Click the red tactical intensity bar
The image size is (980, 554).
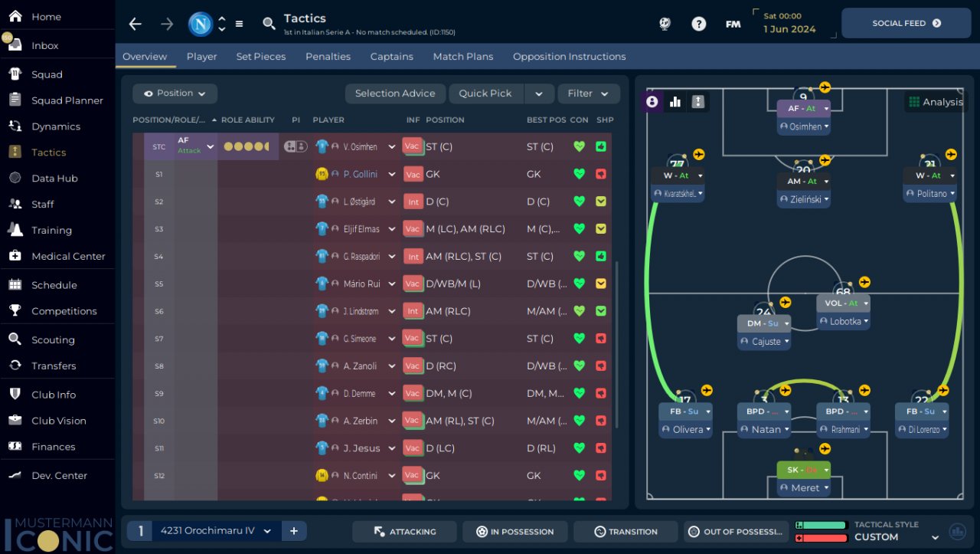pyautogui.click(x=821, y=538)
